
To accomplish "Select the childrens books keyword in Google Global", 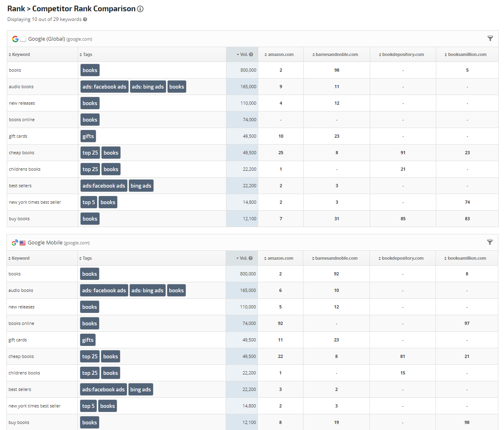I will [x=25, y=170].
